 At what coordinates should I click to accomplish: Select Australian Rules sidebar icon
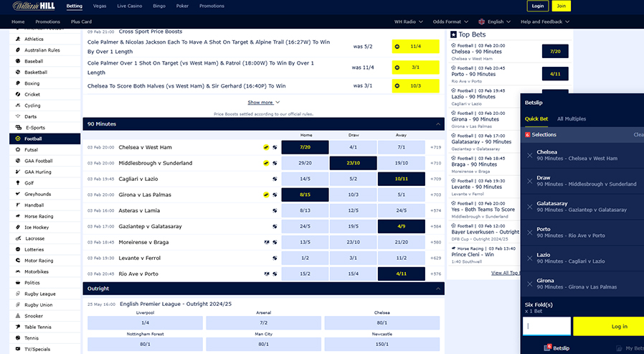[18, 50]
